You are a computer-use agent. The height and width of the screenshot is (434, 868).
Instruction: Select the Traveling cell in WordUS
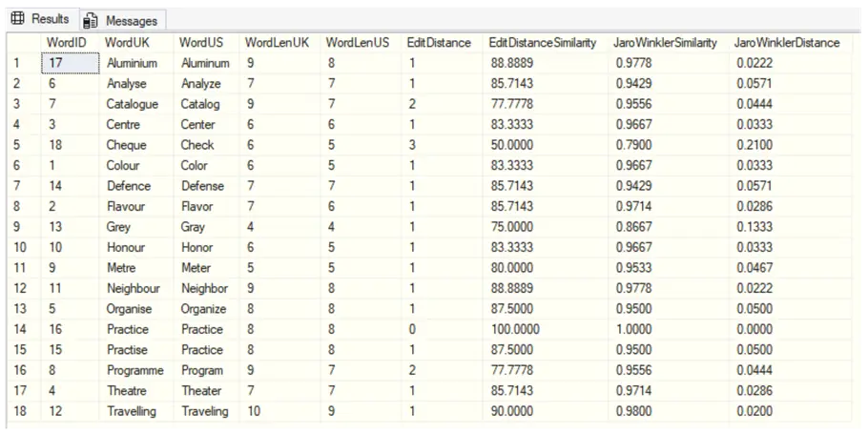point(205,411)
